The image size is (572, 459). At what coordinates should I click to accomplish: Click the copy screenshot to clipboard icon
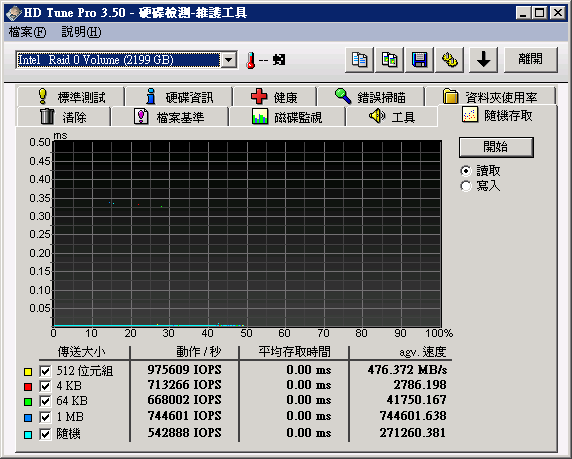[390, 59]
